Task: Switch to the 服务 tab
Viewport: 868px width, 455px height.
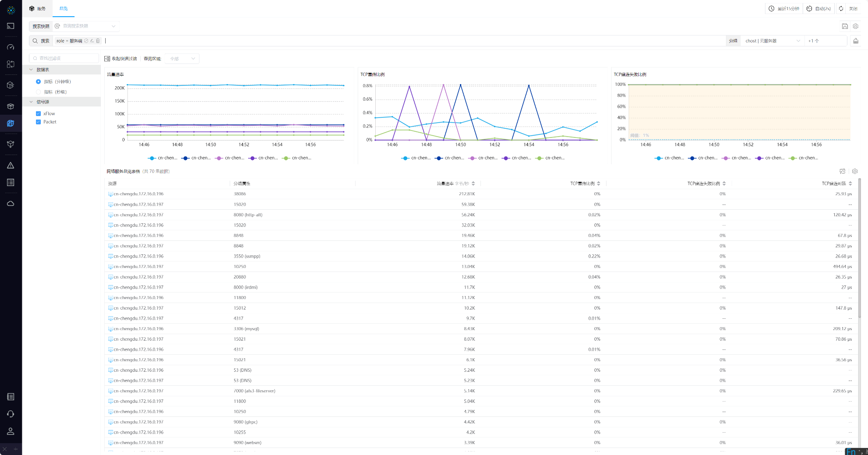Action: coord(37,9)
